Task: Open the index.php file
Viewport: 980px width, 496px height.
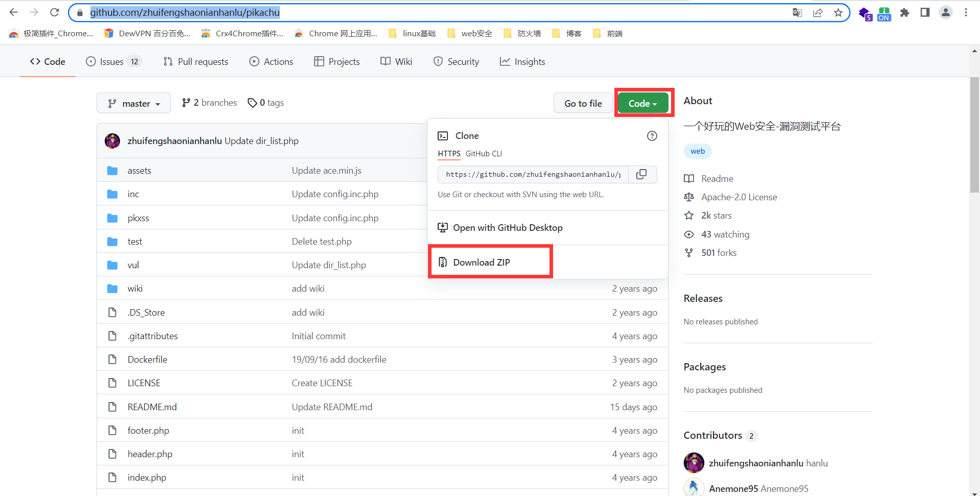Action: pyautogui.click(x=147, y=478)
